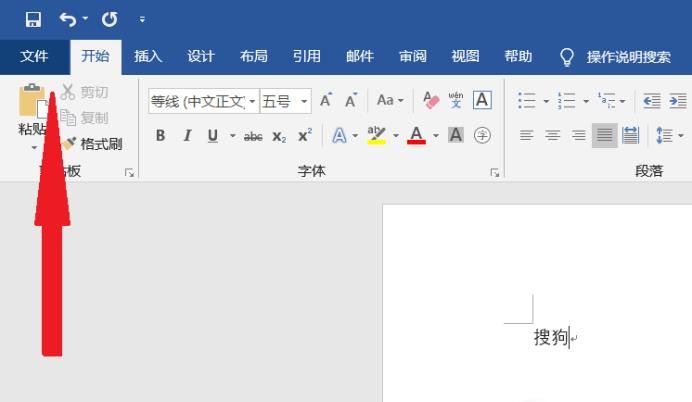Click the phonetic guide wén icon
692x402 pixels.
click(x=456, y=100)
